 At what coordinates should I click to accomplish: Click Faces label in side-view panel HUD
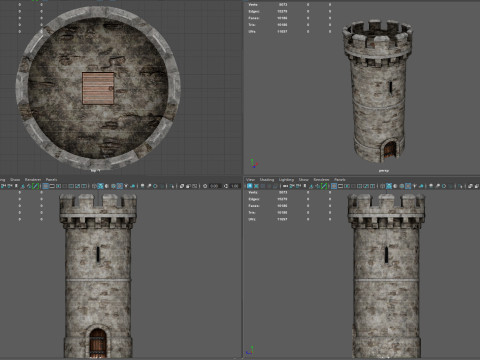(254, 206)
